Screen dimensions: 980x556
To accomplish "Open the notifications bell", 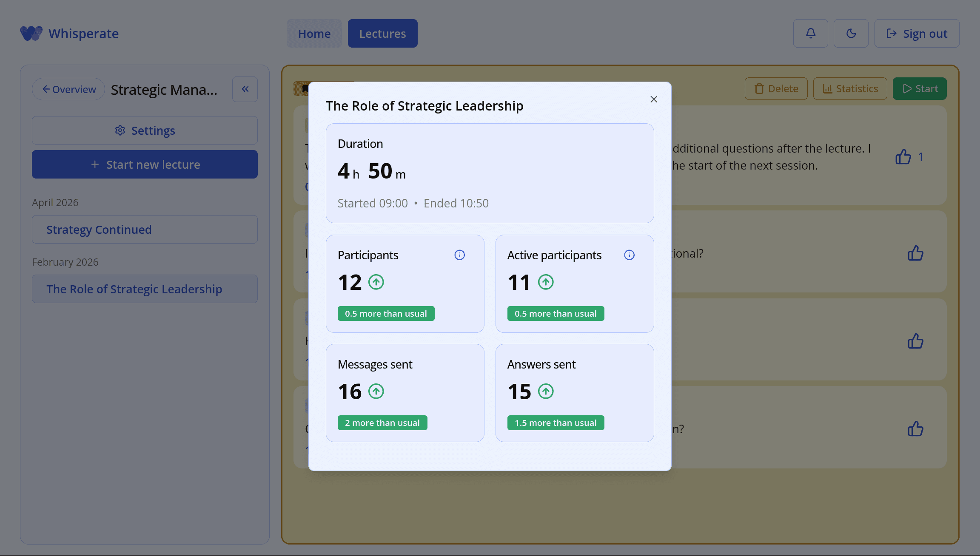I will tap(810, 33).
